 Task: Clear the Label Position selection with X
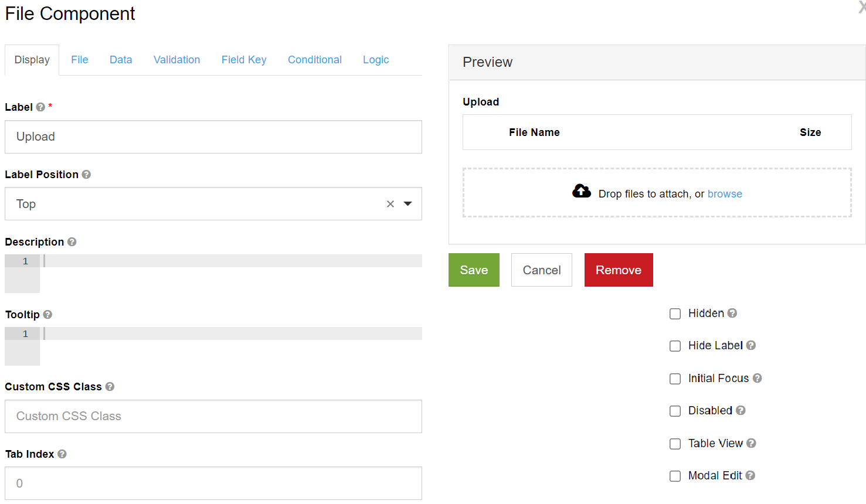[390, 204]
